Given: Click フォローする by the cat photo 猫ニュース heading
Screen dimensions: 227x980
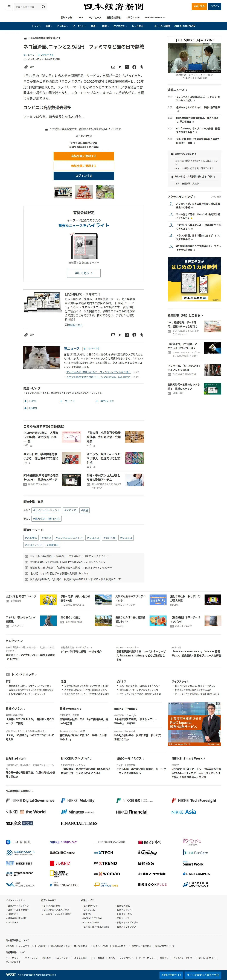Looking at the screenshot, I should (x=91, y=348).
